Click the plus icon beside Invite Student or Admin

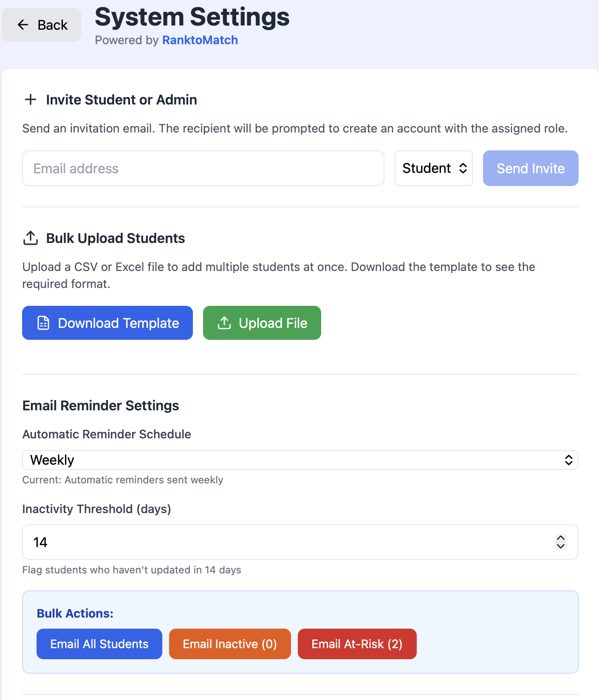30,100
